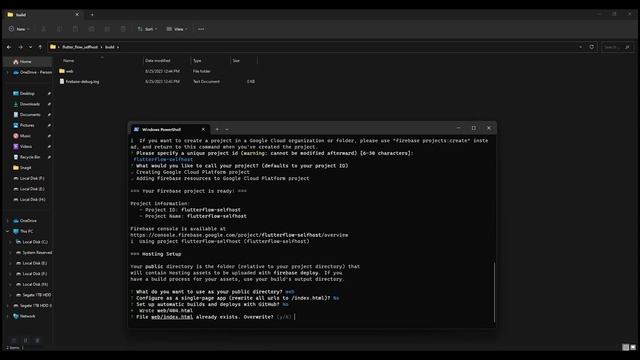640x360 pixels.
Task: Expand Network tree node
Action: [x=7, y=316]
